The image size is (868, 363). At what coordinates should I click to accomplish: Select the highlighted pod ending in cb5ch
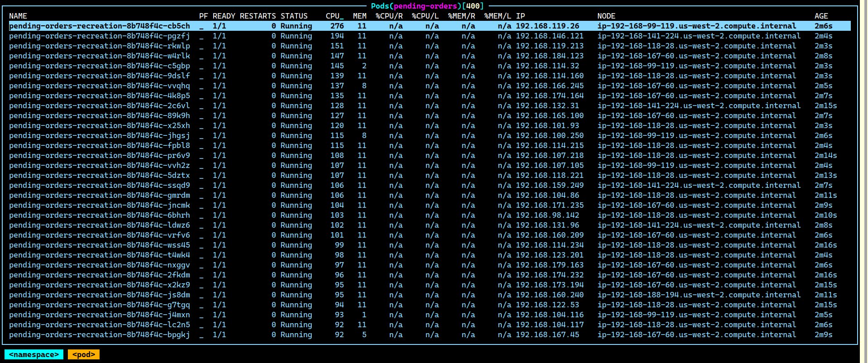click(x=100, y=26)
